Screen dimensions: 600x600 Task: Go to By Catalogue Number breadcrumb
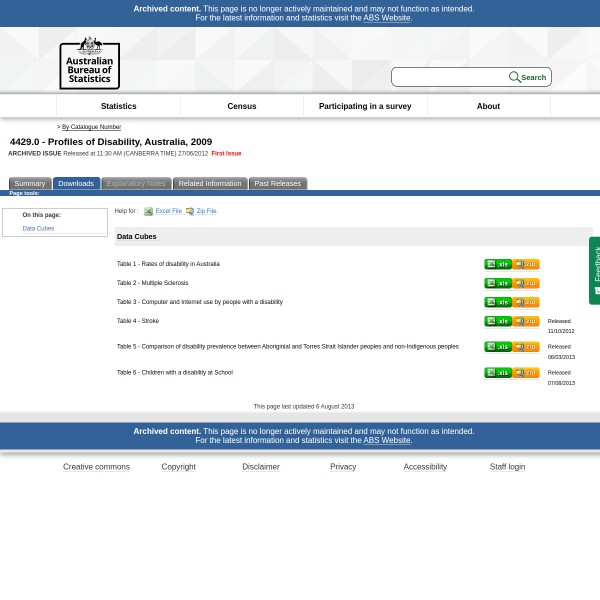click(x=91, y=127)
